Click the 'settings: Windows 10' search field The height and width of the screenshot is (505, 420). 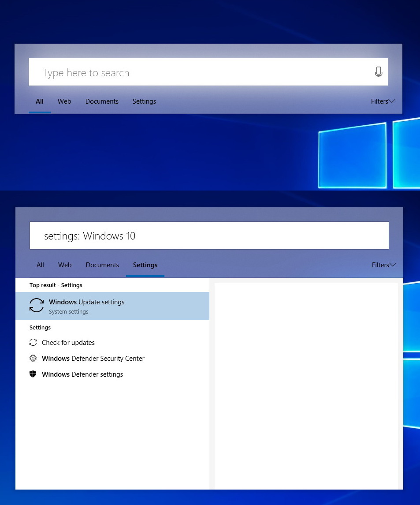pyautogui.click(x=209, y=236)
